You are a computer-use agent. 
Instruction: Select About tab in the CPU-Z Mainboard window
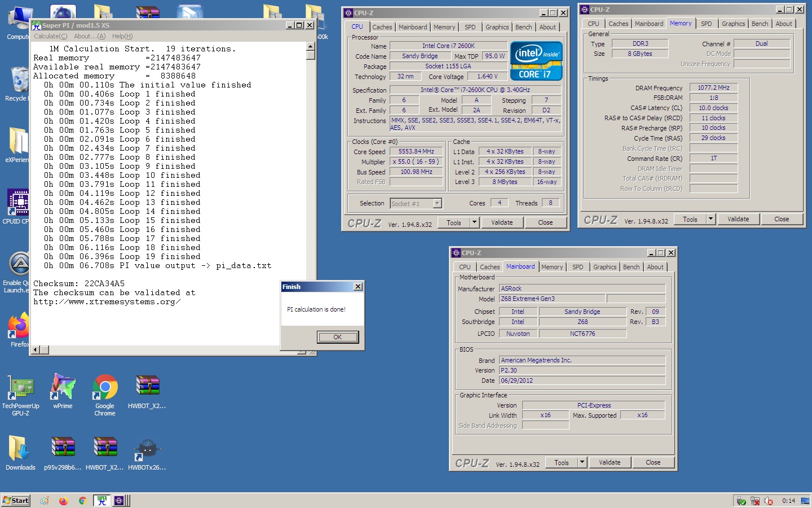click(x=655, y=267)
